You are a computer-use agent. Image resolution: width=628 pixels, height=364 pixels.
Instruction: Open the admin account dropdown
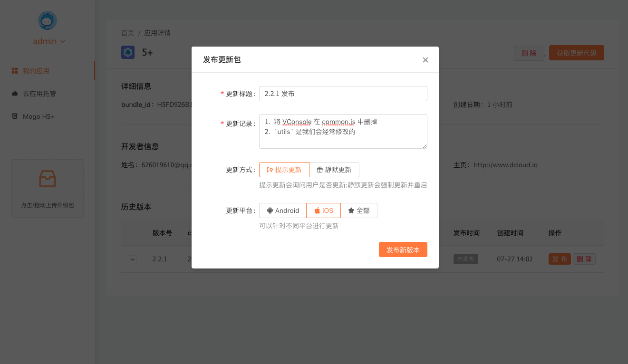click(x=49, y=41)
